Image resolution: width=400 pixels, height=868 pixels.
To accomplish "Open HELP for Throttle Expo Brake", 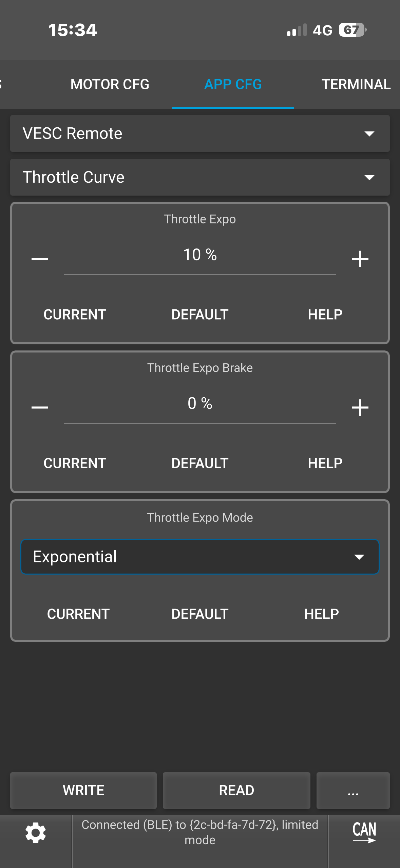I will pyautogui.click(x=325, y=463).
